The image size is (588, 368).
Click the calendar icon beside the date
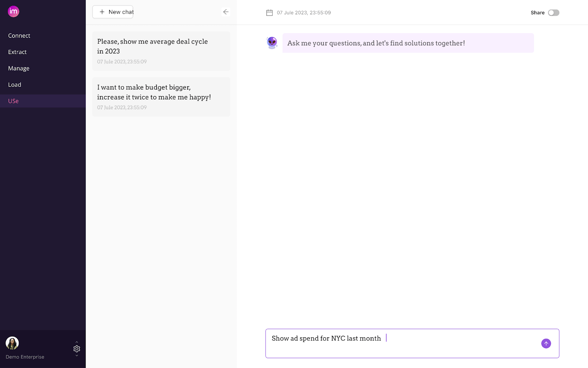pyautogui.click(x=269, y=13)
